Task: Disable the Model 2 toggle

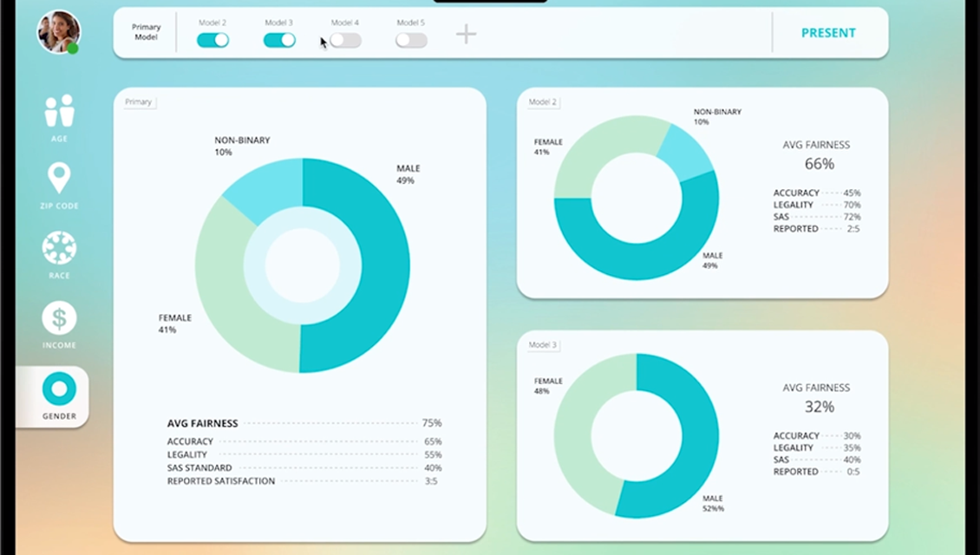Action: point(212,40)
